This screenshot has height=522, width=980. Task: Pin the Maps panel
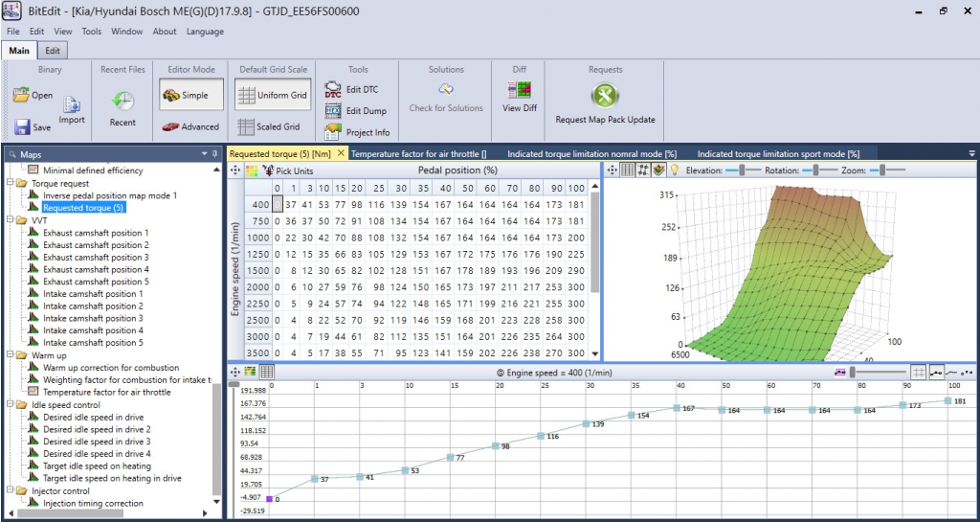click(x=215, y=154)
